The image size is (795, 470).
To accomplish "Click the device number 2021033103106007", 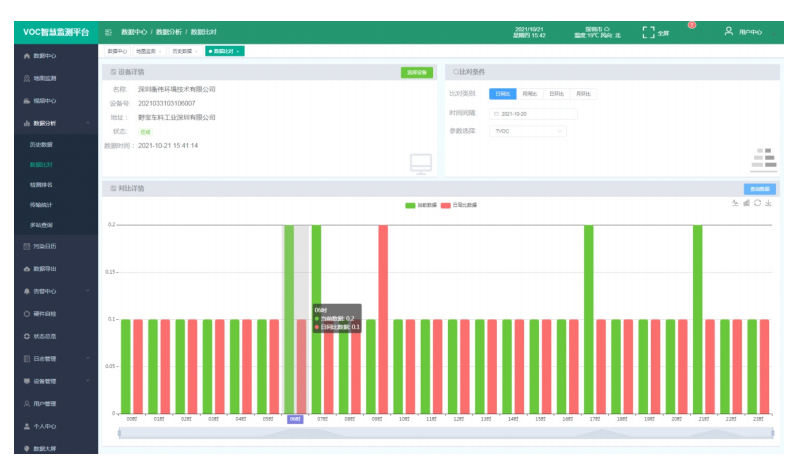I will tap(167, 103).
